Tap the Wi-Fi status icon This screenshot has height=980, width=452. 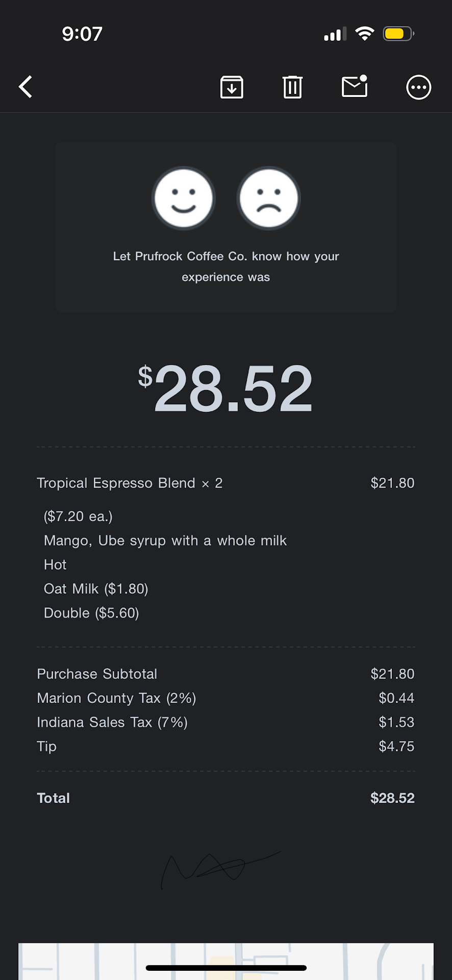[x=365, y=34]
